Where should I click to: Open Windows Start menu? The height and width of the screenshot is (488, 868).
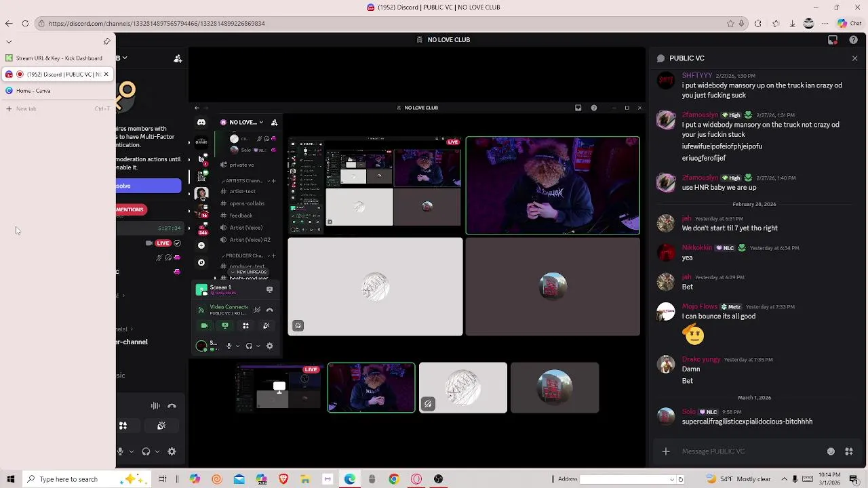(10, 479)
